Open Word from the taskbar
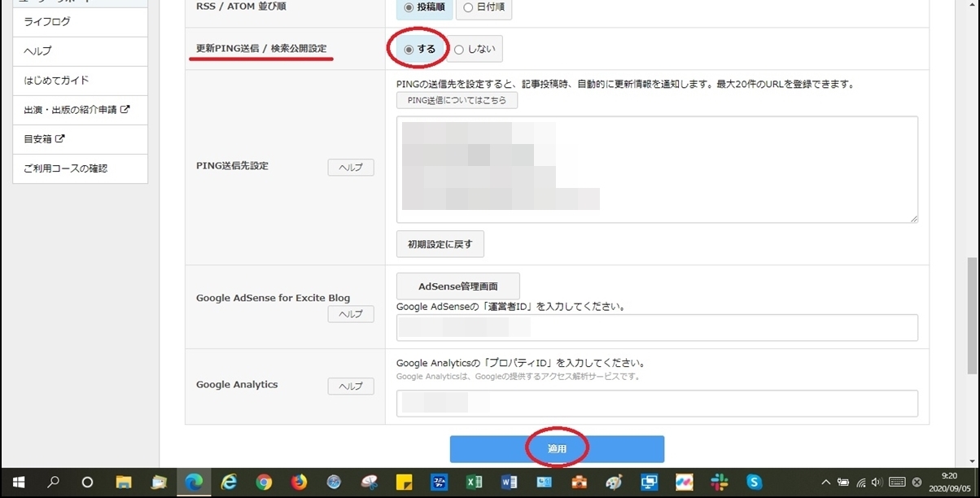 (510, 482)
